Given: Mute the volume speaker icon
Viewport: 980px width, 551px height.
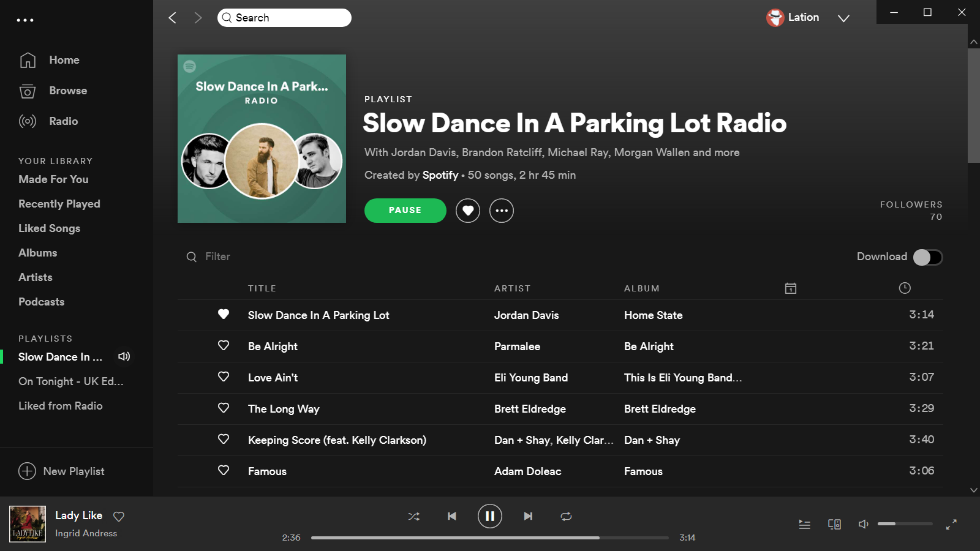Looking at the screenshot, I should [864, 524].
